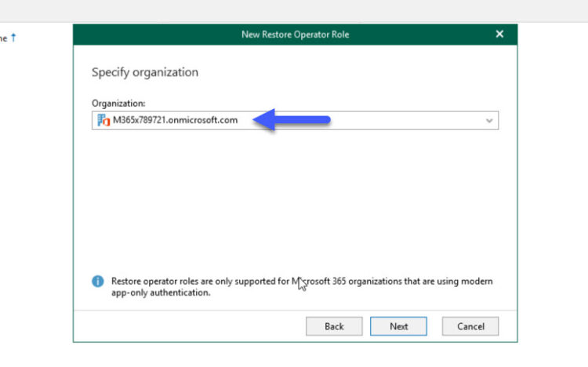Click the 'New Restore Operator Role' title bar
Image resolution: width=588 pixels, height=367 pixels.
(295, 35)
